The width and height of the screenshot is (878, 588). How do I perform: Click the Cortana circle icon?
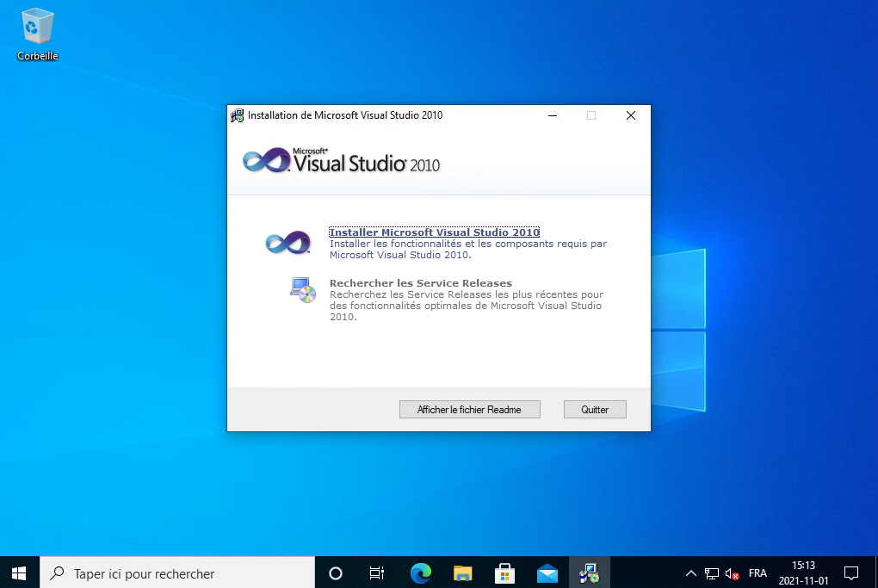click(x=336, y=573)
